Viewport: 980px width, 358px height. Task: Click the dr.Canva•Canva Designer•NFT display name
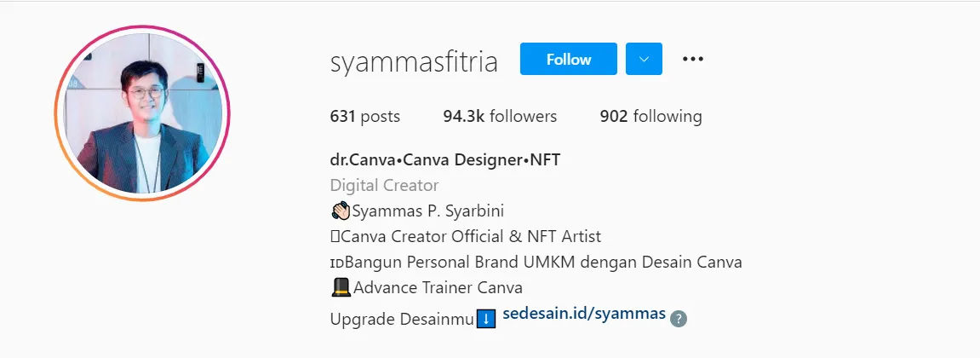pos(445,159)
